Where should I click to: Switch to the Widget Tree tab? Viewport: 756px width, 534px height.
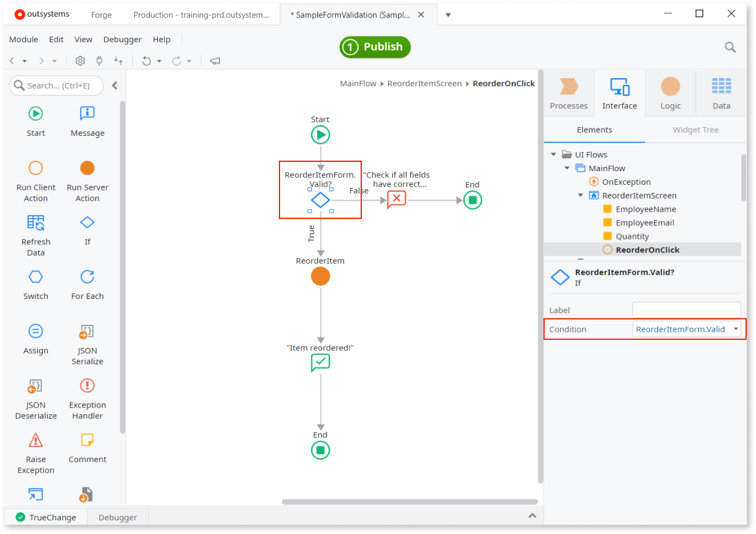696,130
